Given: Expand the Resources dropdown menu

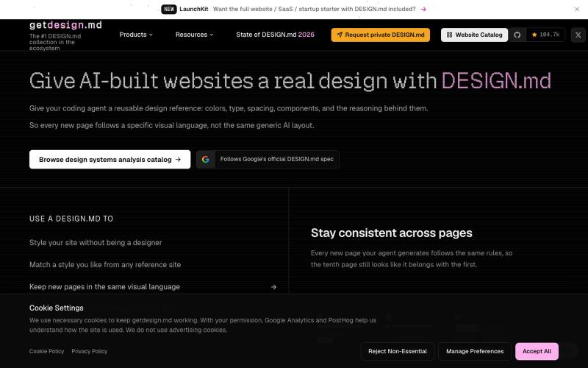Looking at the screenshot, I should point(194,35).
